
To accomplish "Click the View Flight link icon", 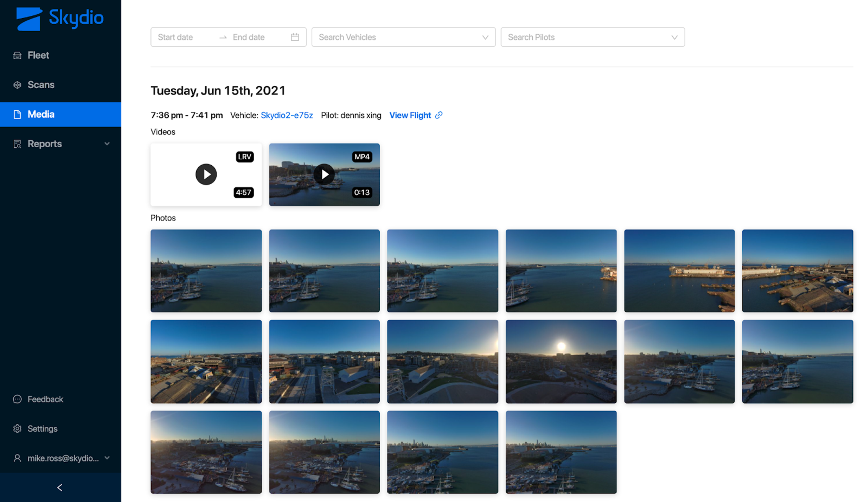I will pyautogui.click(x=438, y=115).
